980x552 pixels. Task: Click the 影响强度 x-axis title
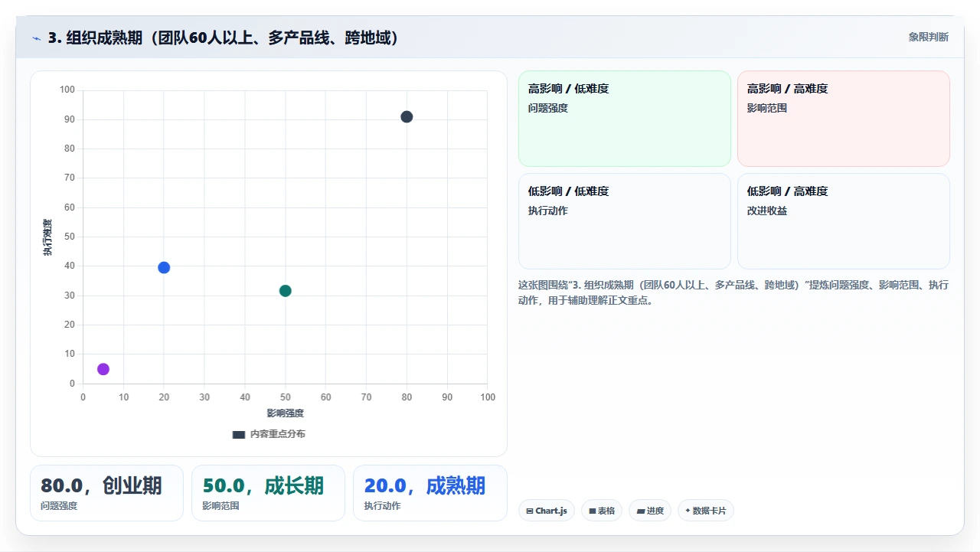pyautogui.click(x=286, y=413)
